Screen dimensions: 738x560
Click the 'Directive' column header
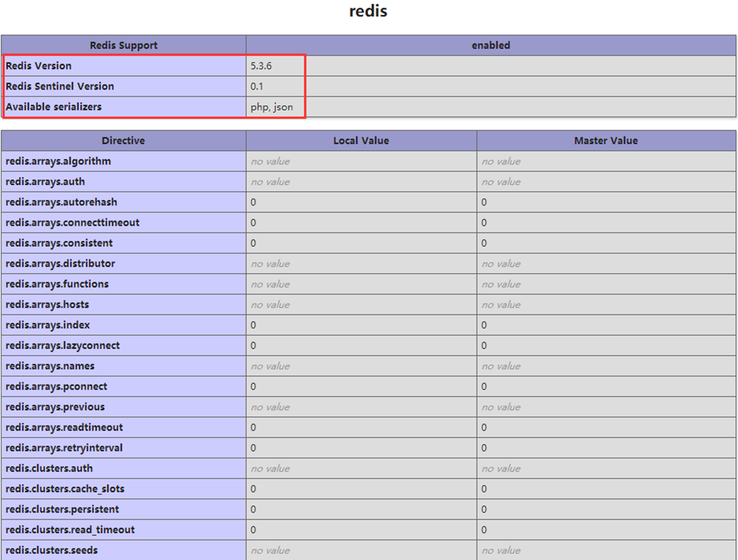124,141
